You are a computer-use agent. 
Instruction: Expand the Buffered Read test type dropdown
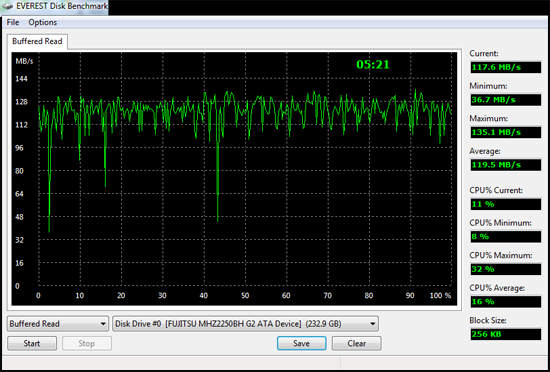pos(58,324)
